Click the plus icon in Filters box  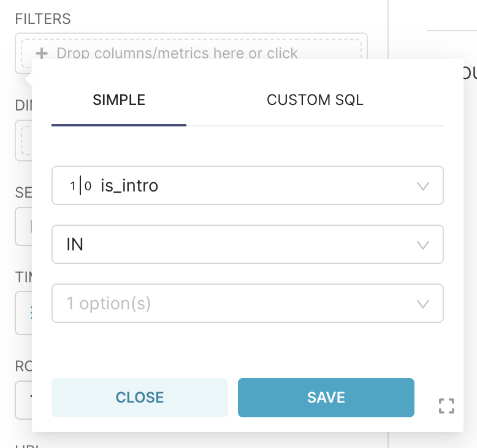[x=42, y=53]
